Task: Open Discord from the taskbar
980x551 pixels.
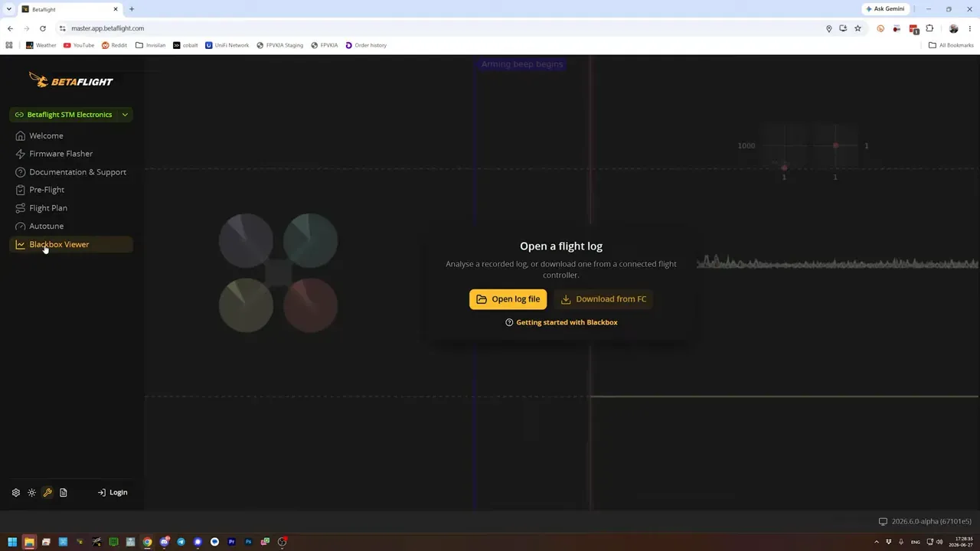Action: (165, 542)
